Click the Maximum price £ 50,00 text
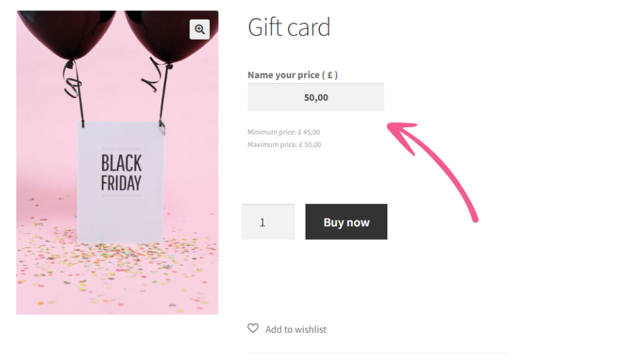This screenshot has width=624, height=364. coord(284,144)
